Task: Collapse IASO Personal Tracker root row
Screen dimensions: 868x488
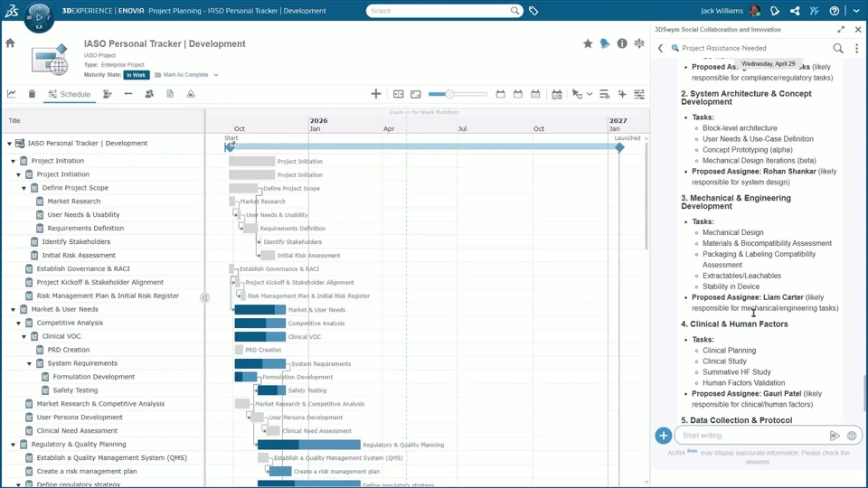Action: [9, 144]
